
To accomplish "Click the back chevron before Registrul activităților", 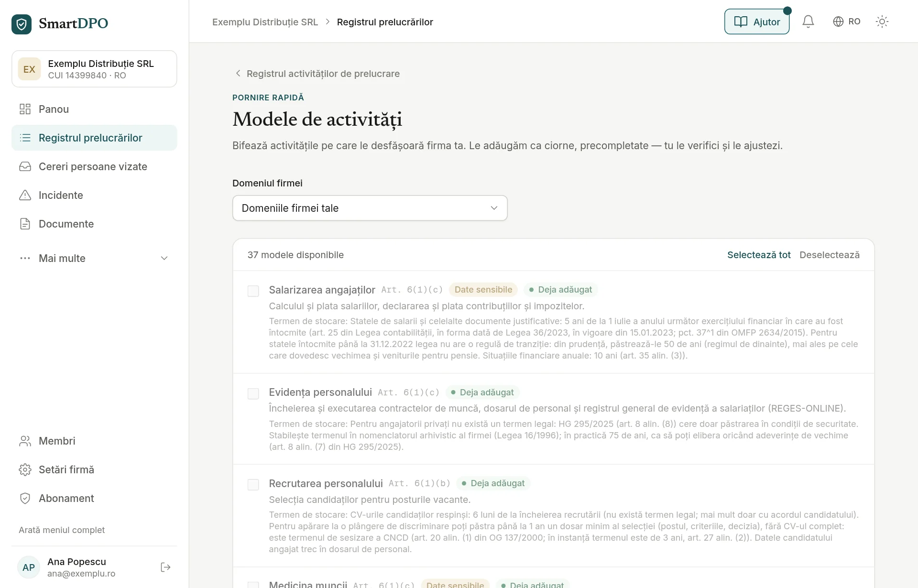I will point(238,73).
